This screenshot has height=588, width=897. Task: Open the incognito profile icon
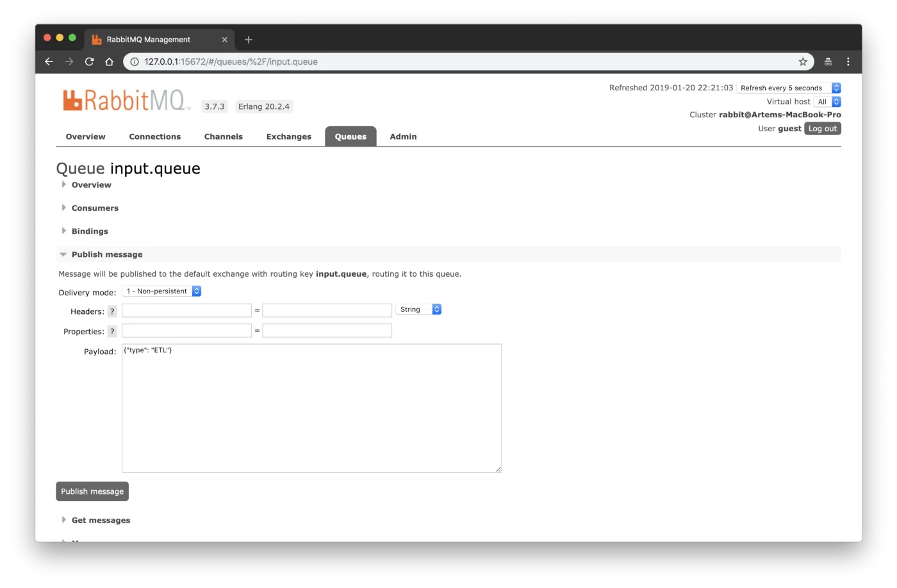(x=828, y=61)
